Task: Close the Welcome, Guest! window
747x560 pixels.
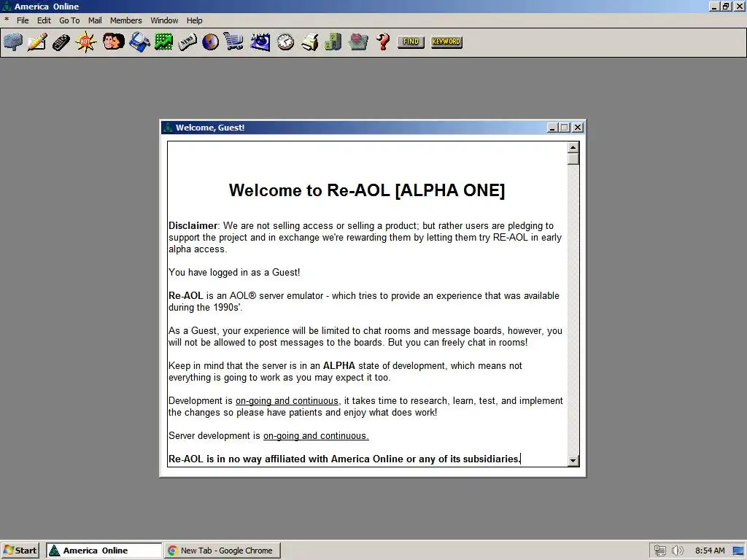Action: coord(578,128)
